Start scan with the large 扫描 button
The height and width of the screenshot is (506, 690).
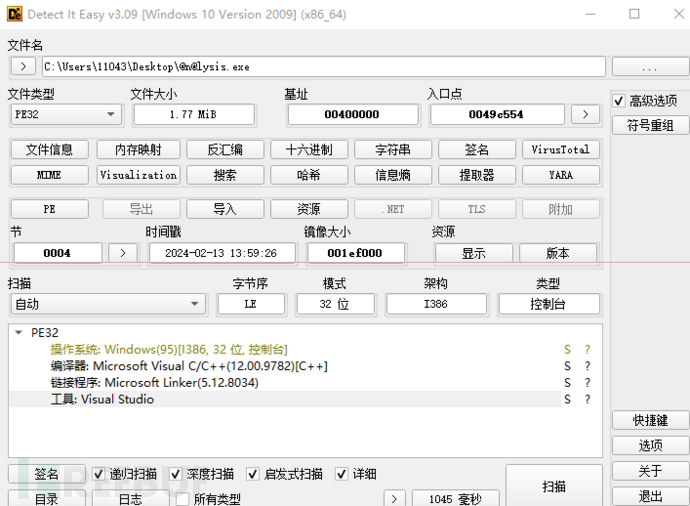(554, 487)
